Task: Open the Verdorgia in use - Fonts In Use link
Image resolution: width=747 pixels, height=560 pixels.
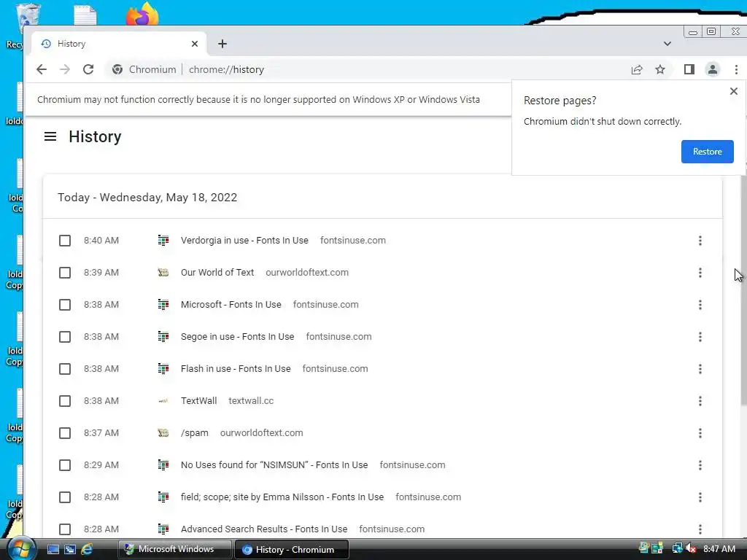Action: pos(244,241)
